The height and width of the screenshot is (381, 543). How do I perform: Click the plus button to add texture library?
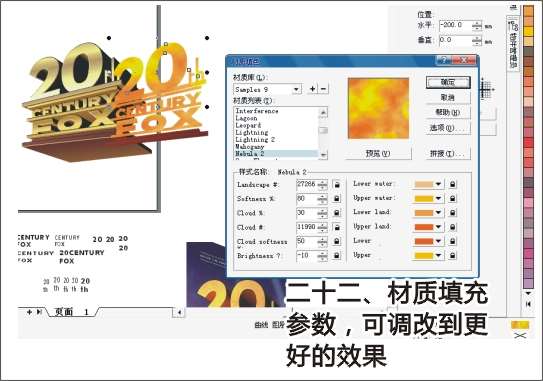[x=313, y=89]
